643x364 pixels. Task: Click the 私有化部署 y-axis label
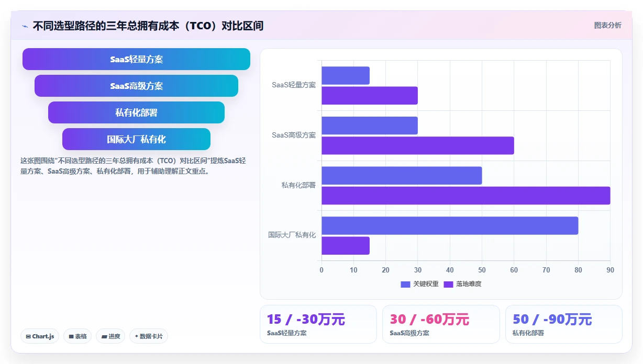pyautogui.click(x=298, y=185)
